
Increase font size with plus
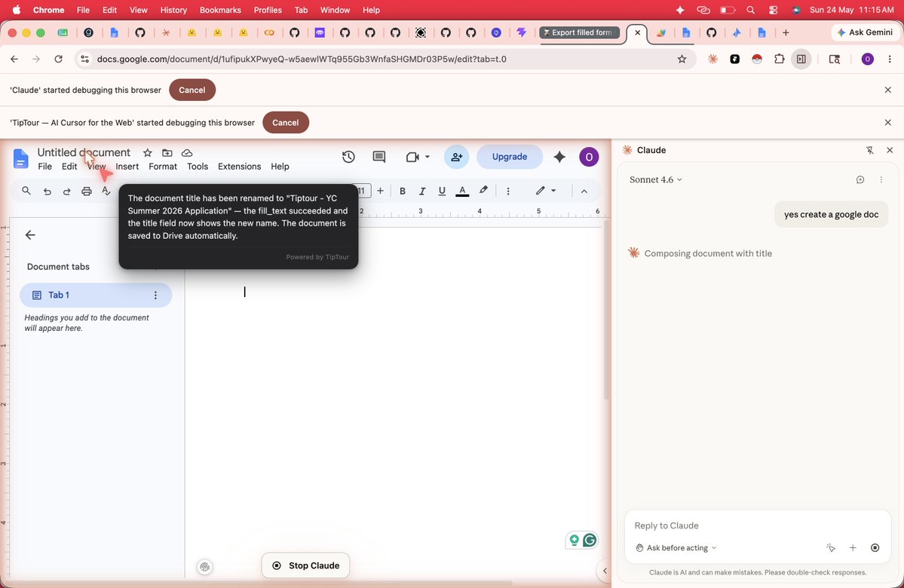[x=380, y=191]
